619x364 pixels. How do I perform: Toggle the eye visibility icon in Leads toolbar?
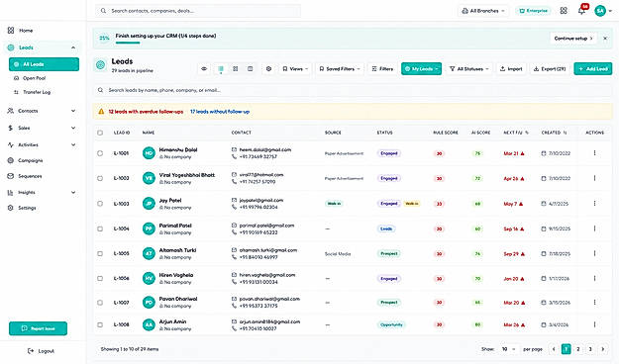[x=204, y=69]
